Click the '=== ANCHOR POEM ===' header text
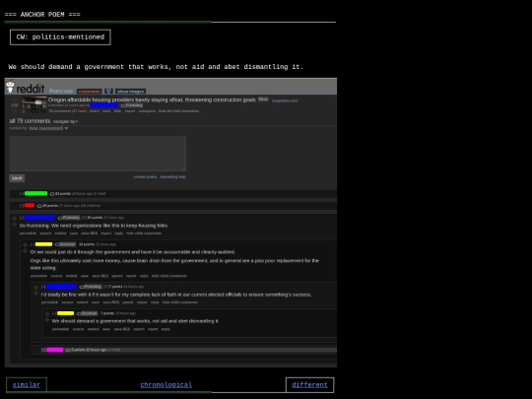Viewport: 532px width, 399px height. (x=42, y=14)
